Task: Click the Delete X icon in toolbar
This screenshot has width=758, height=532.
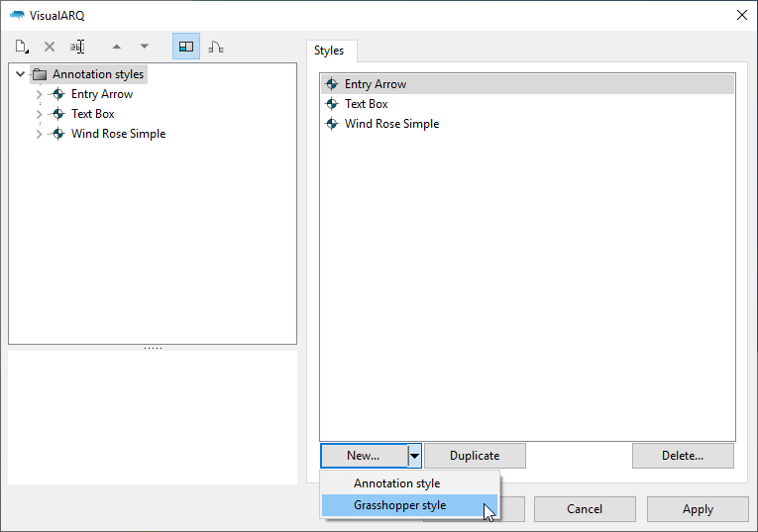Action: tap(50, 47)
